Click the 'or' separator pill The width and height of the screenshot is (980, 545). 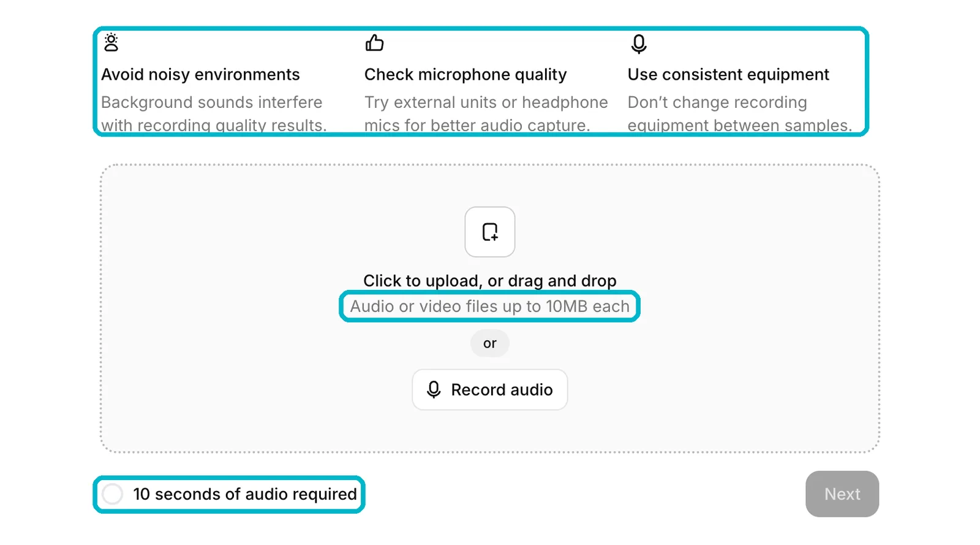490,343
